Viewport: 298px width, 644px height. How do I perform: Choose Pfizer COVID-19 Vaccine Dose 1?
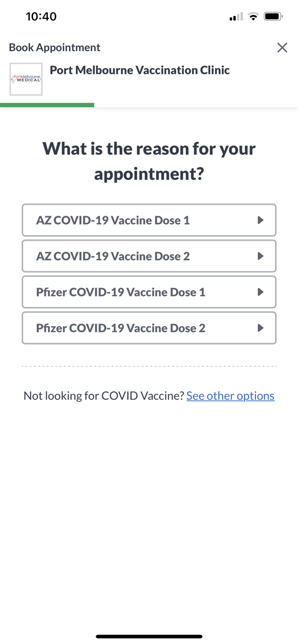(149, 292)
